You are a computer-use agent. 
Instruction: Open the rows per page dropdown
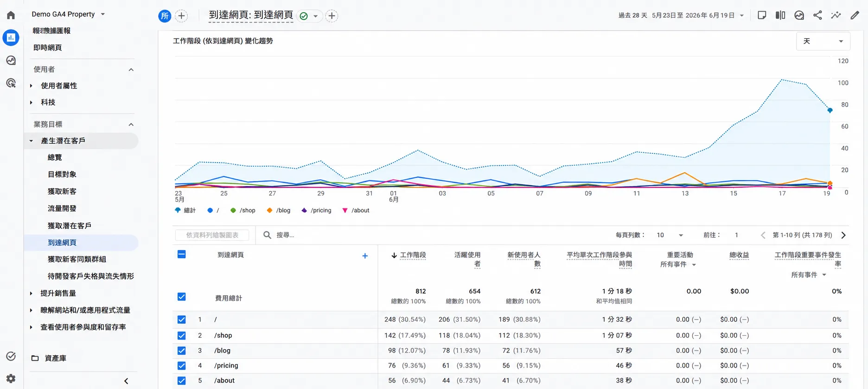pos(670,235)
